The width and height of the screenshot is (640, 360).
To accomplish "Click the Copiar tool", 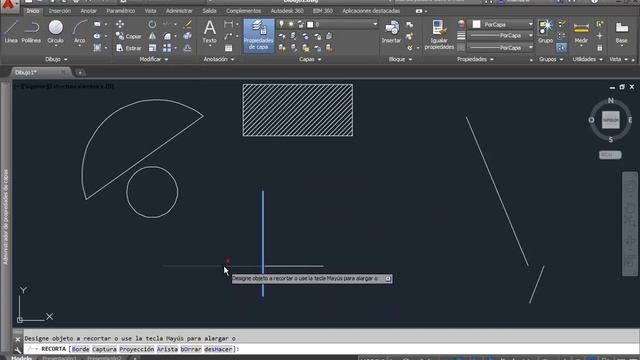I will pos(129,36).
